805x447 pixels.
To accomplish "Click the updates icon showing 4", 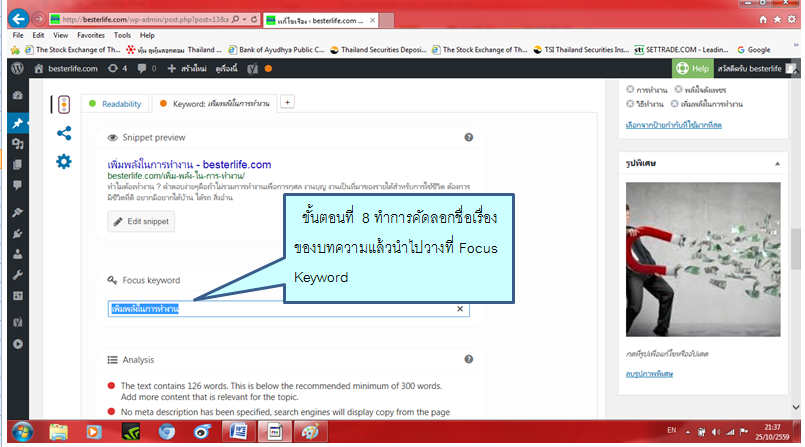I will (118, 68).
